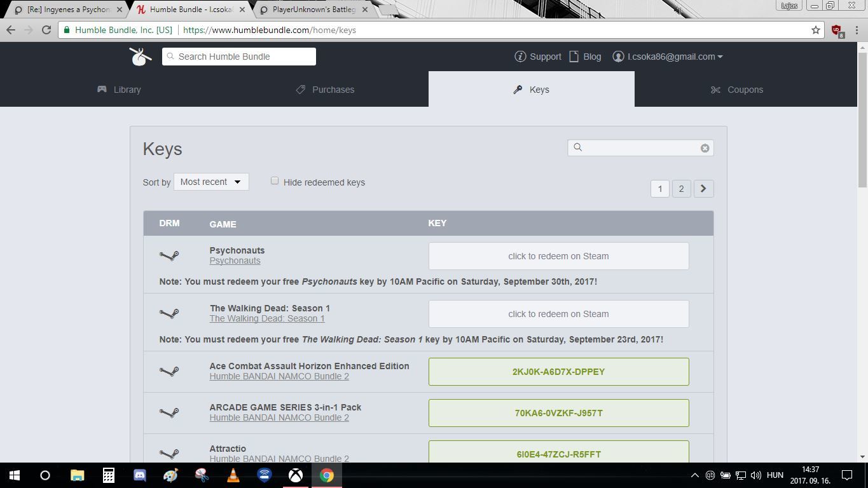The height and width of the screenshot is (488, 868).
Task: Click the Humble Bundle logo icon
Action: pyautogui.click(x=140, y=57)
